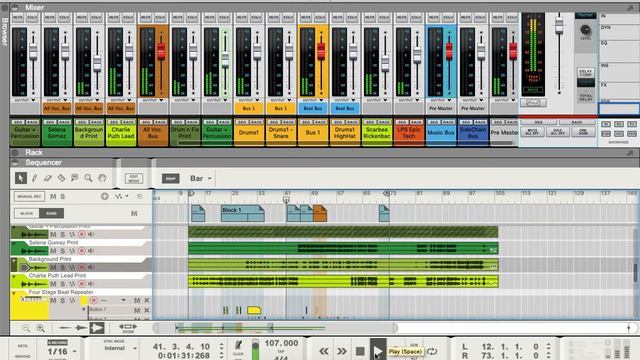Turn the master Level knob
The height and width of the screenshot is (360, 640).
tap(585, 30)
